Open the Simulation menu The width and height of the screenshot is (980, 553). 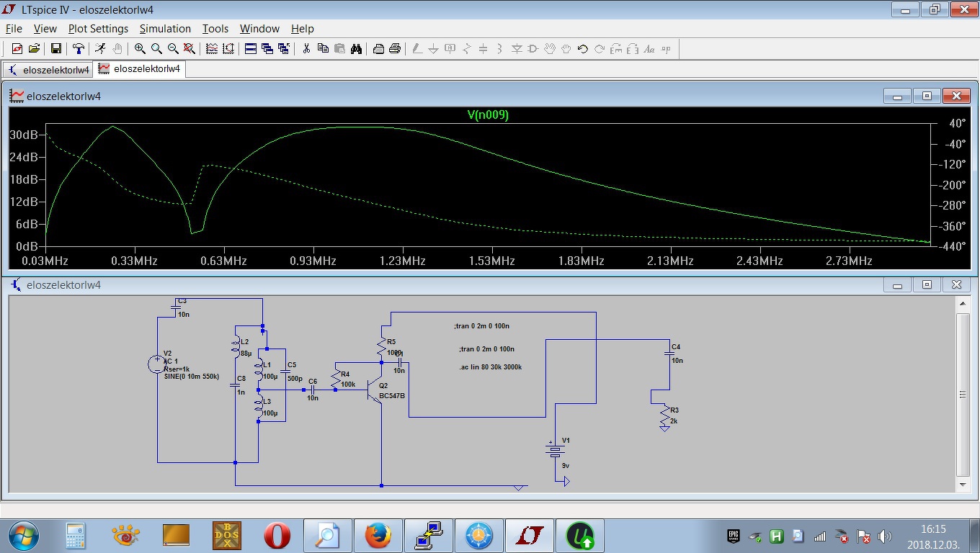[x=165, y=29]
